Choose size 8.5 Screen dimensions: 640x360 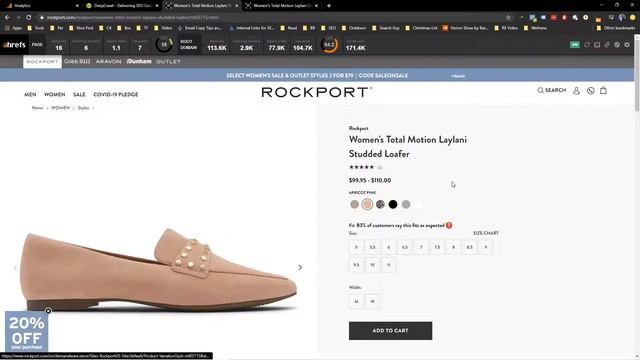coord(469,247)
